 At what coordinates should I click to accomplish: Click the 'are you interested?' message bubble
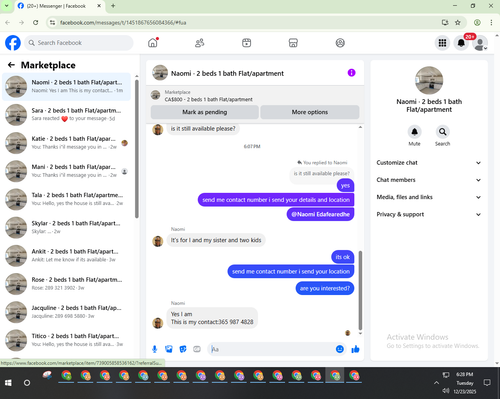tap(325, 288)
